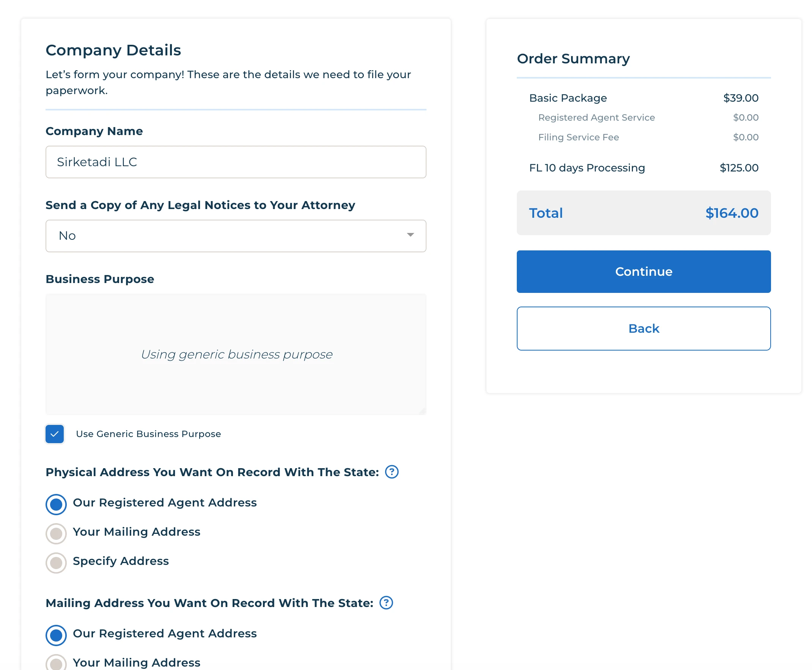
Task: Click the Basic Package line item
Action: click(x=568, y=98)
